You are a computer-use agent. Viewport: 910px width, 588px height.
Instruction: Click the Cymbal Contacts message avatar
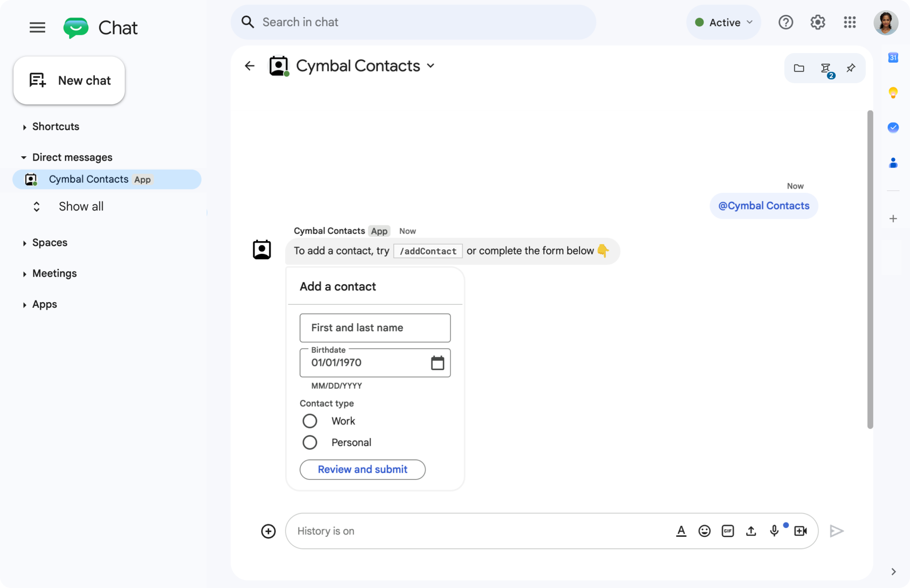262,250
